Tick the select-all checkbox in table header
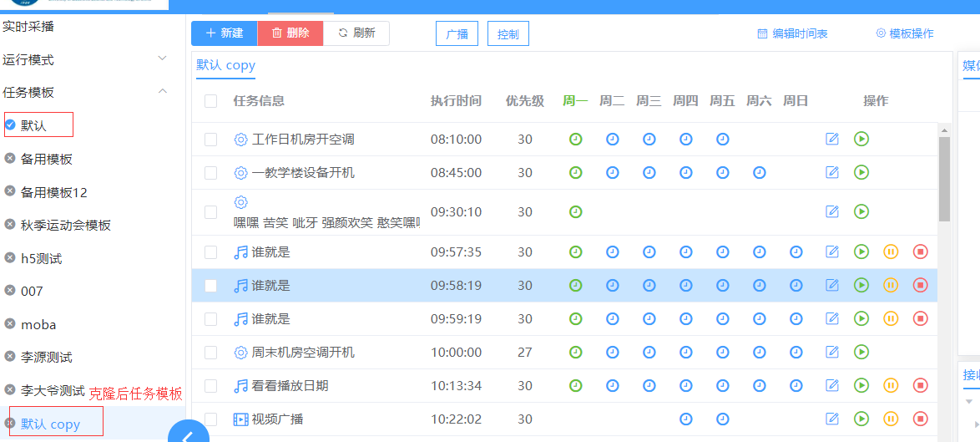Viewport: 980px width, 442px height. 211,101
